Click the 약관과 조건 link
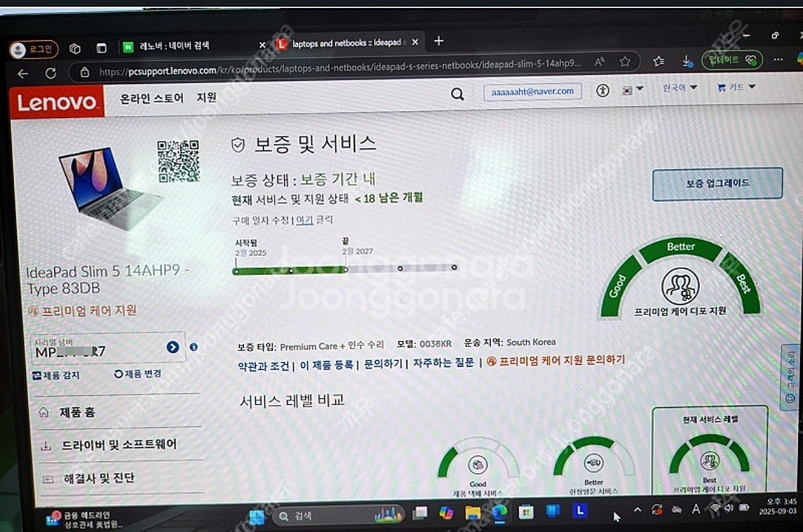803x532 pixels. pyautogui.click(x=263, y=366)
